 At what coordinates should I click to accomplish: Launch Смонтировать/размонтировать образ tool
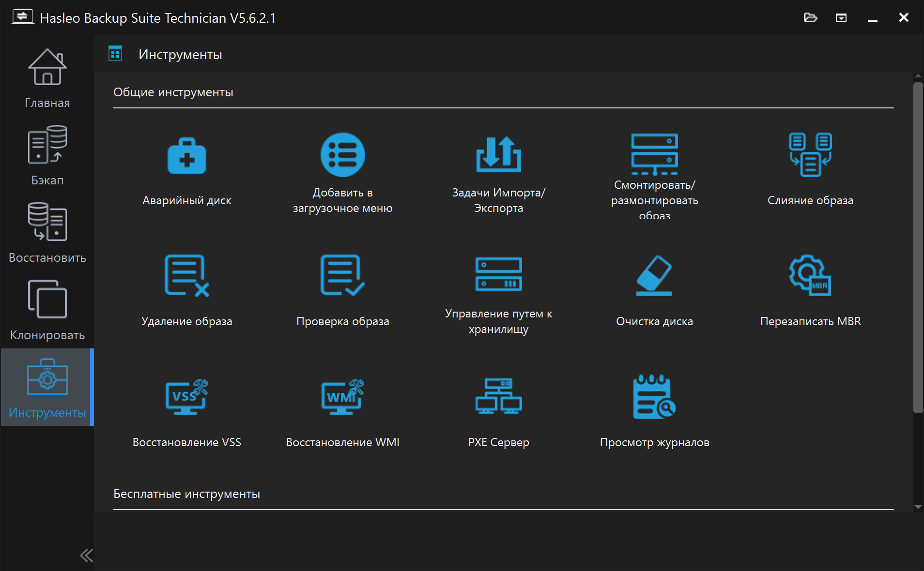[x=654, y=154]
